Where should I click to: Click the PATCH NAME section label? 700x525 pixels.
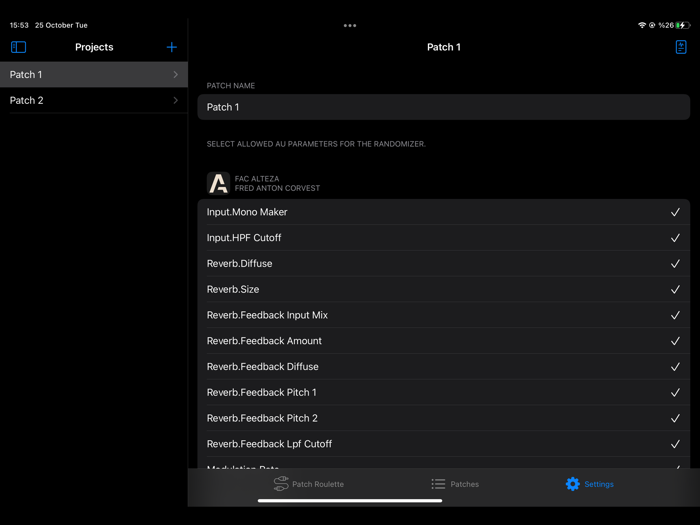231,86
